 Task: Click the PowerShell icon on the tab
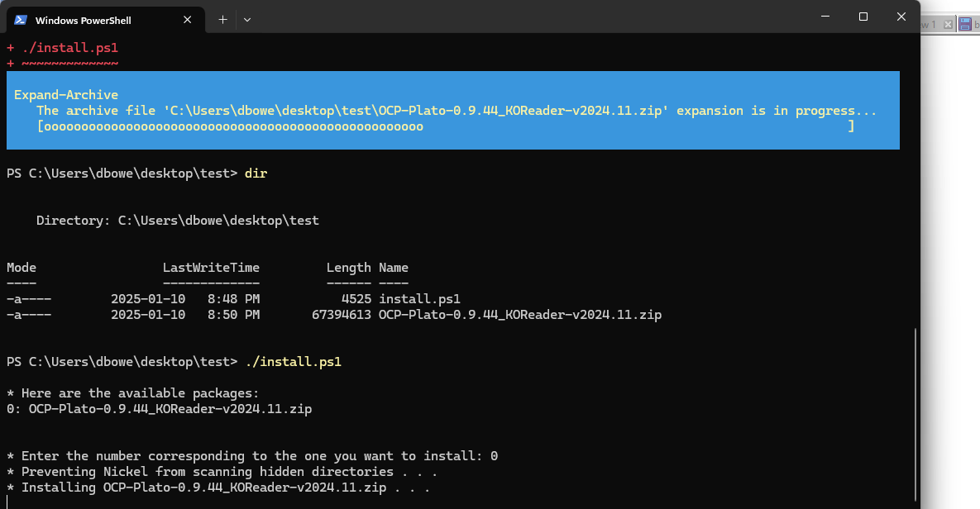[x=21, y=20]
